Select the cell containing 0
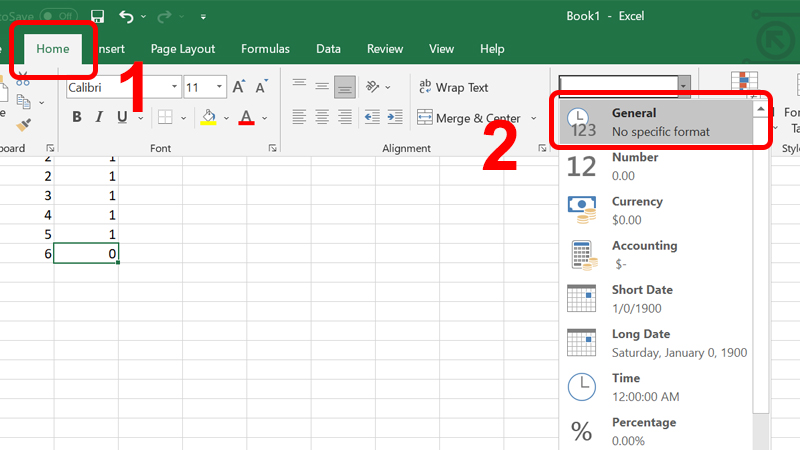 (85, 254)
